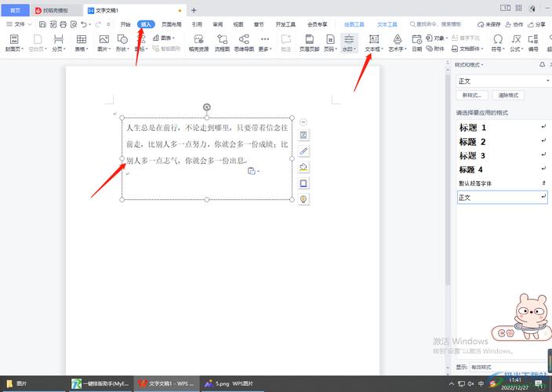Click the paste options icon in text box
Viewport: 552px width, 392px height.
click(x=252, y=171)
